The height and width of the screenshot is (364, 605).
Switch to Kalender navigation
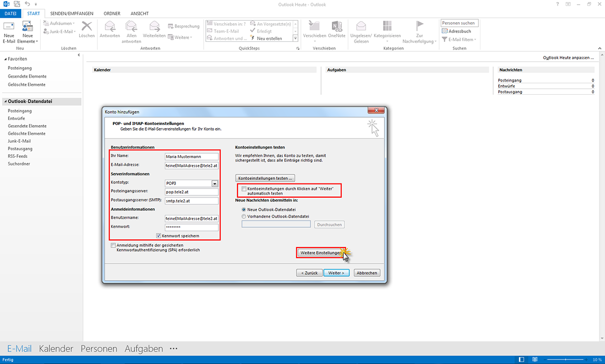(56, 348)
